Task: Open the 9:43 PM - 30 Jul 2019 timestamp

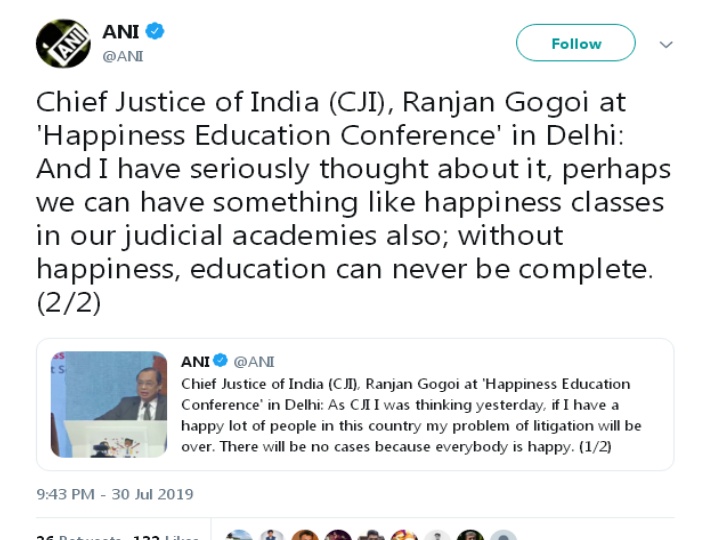Action: (115, 494)
